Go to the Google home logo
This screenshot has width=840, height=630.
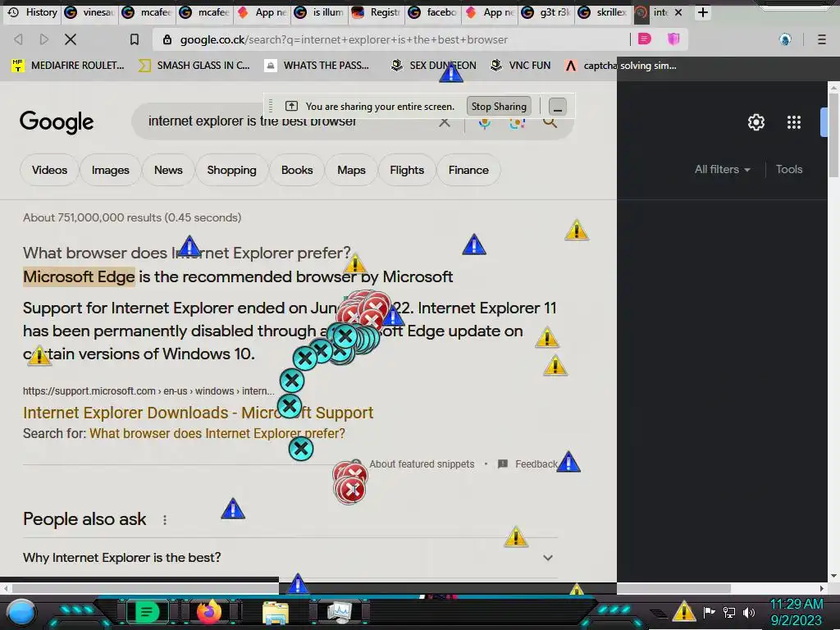(57, 122)
